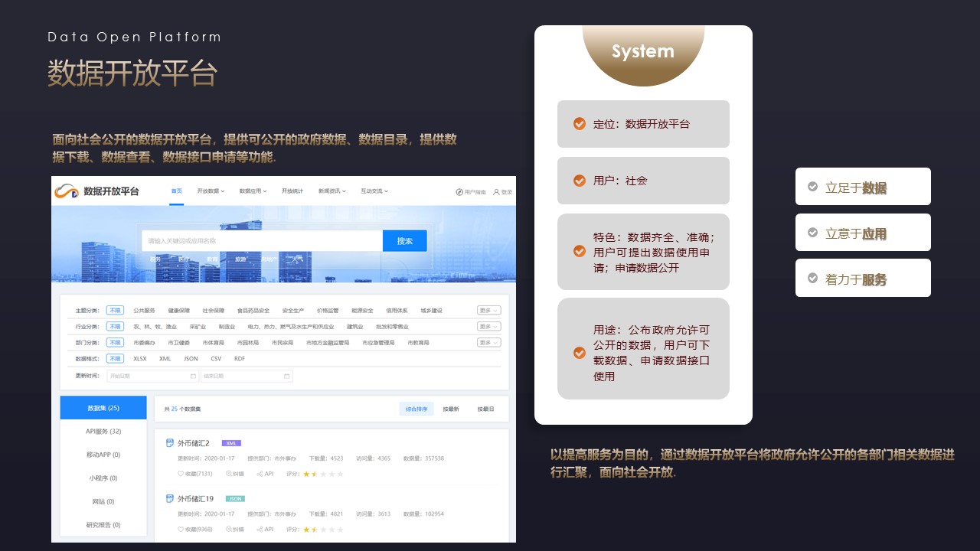The image size is (980, 551).
Task: Select 不限 in the 主题分类 row
Action: (115, 311)
